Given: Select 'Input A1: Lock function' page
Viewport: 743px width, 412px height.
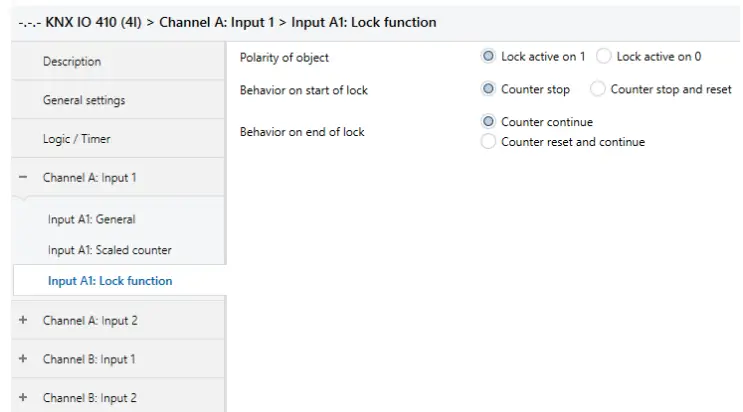Looking at the screenshot, I should pos(110,281).
